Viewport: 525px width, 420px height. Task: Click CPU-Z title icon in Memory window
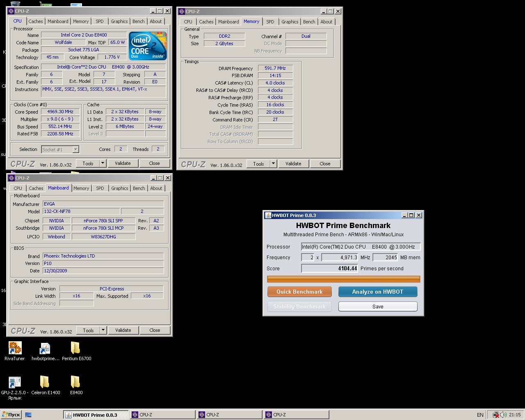[182, 11]
